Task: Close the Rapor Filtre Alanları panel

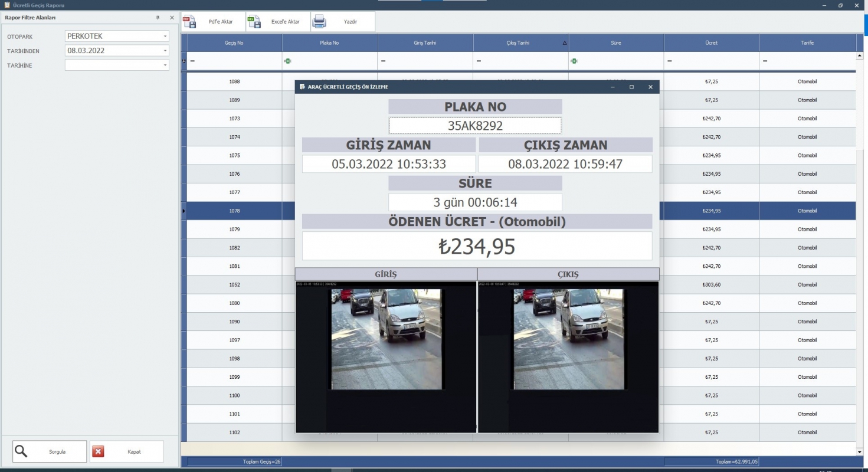Action: [x=172, y=18]
